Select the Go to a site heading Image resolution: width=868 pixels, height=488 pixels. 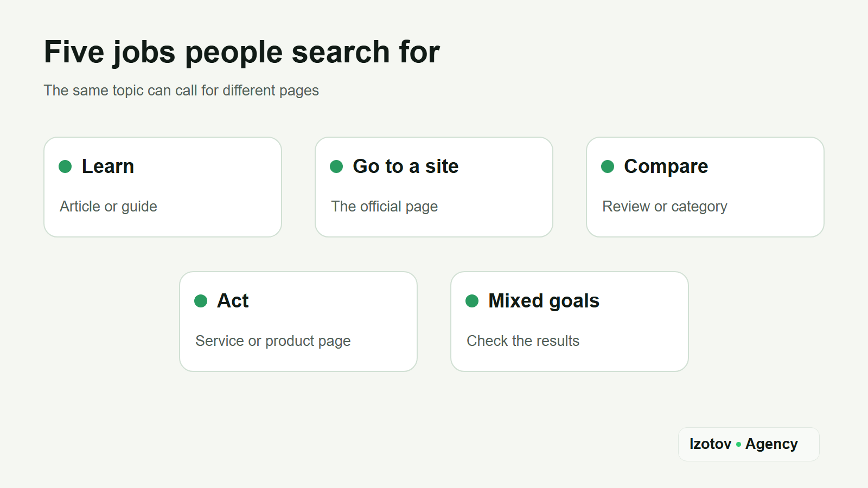tap(405, 166)
